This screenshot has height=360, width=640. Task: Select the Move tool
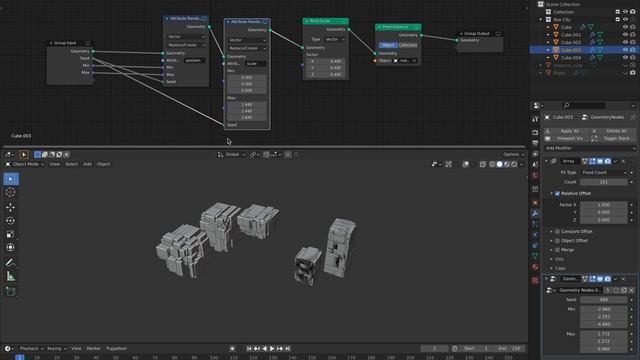point(11,207)
